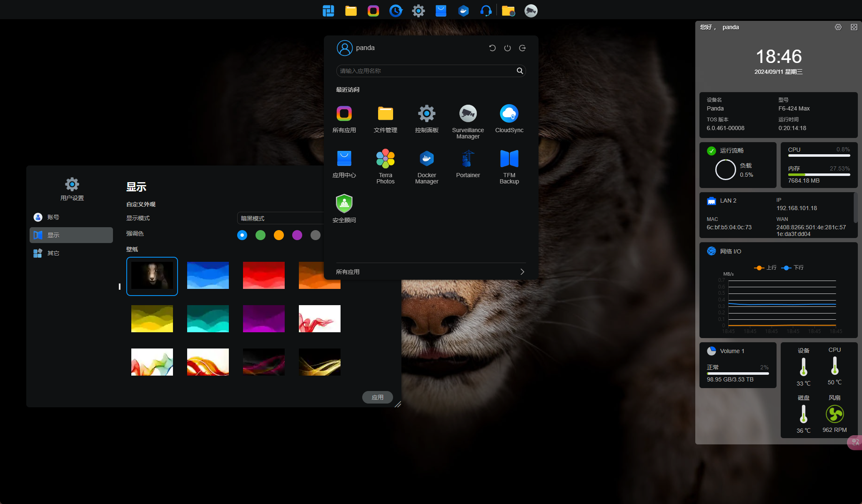This screenshot has height=504, width=862.
Task: Choose the gray accent color
Action: [x=316, y=235]
